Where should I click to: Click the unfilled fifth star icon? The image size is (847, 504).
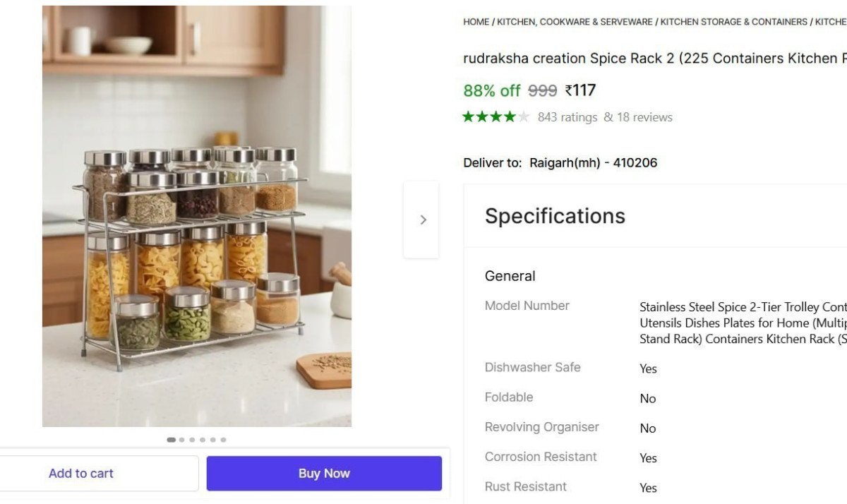click(522, 116)
